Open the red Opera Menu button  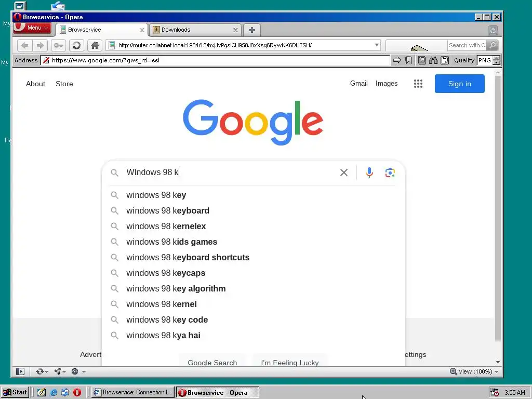click(x=32, y=28)
